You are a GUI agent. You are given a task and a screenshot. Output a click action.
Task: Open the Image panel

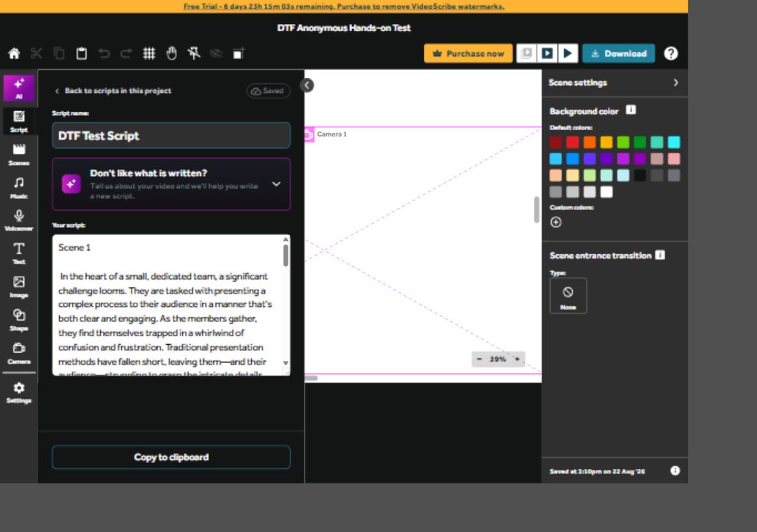pyautogui.click(x=19, y=287)
